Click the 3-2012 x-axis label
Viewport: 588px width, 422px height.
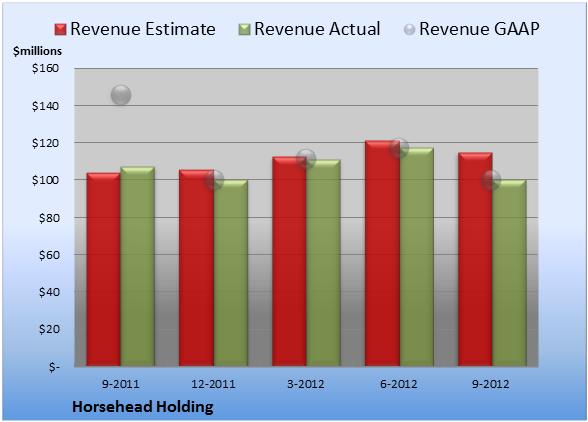tap(306, 384)
